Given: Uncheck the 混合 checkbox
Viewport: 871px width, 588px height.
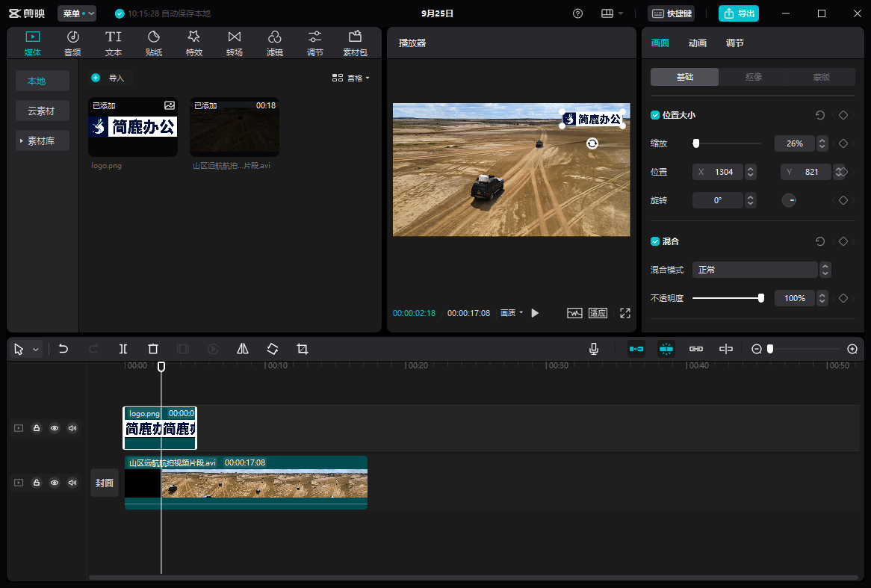Looking at the screenshot, I should pos(655,241).
